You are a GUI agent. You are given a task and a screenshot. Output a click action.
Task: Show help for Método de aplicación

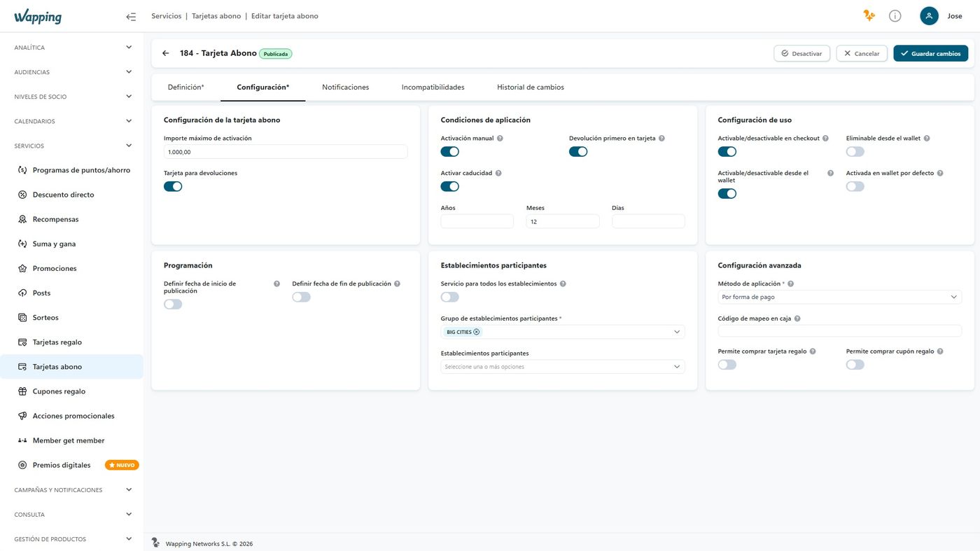point(790,284)
